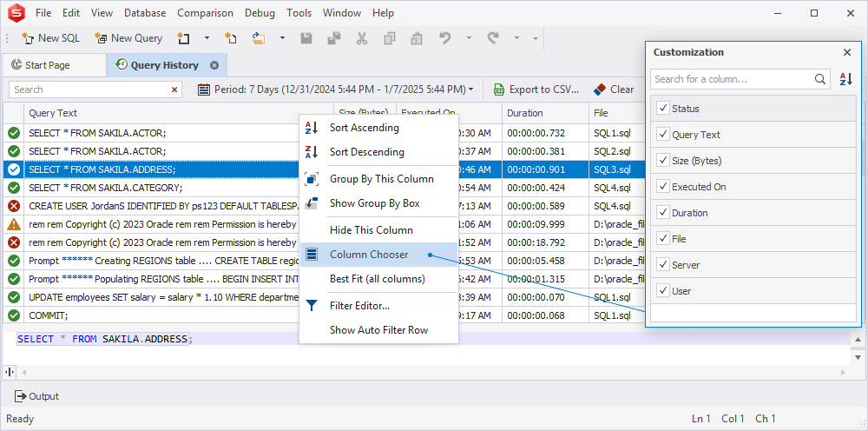Click the Output panel button
868x431 pixels.
click(36, 396)
